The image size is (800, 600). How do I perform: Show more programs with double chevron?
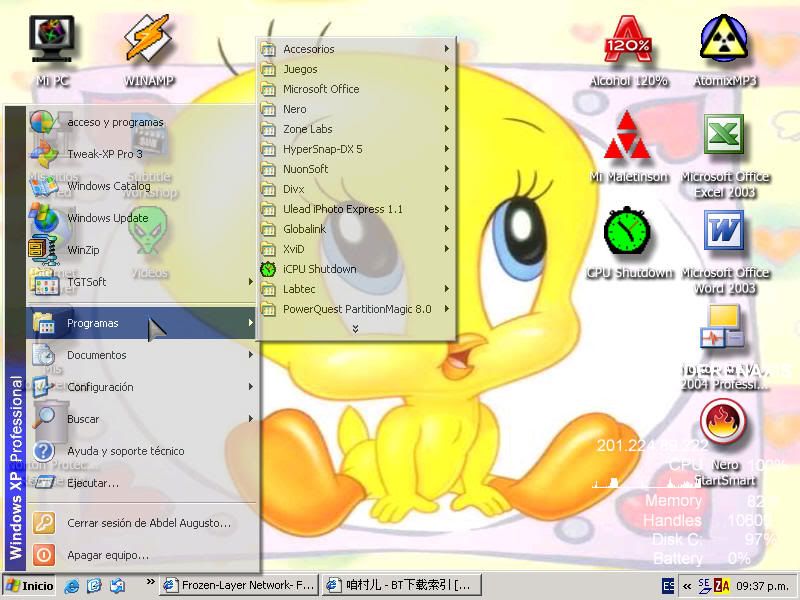pos(355,329)
